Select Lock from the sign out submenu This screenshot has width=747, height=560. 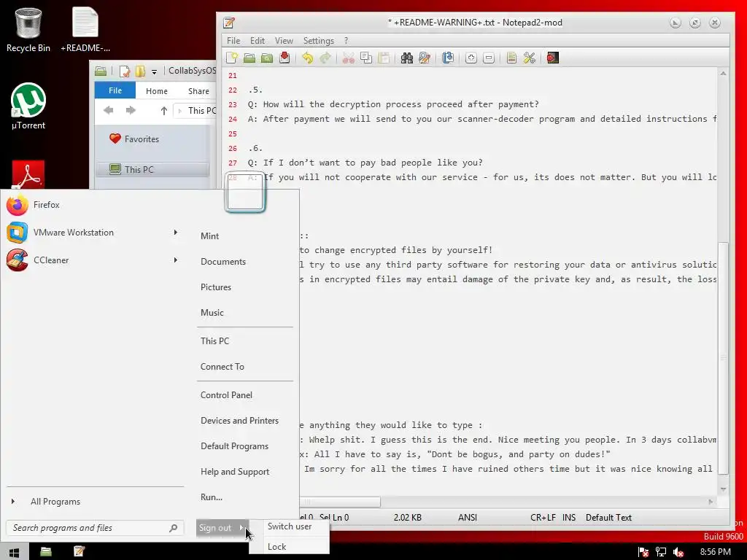pos(289,547)
